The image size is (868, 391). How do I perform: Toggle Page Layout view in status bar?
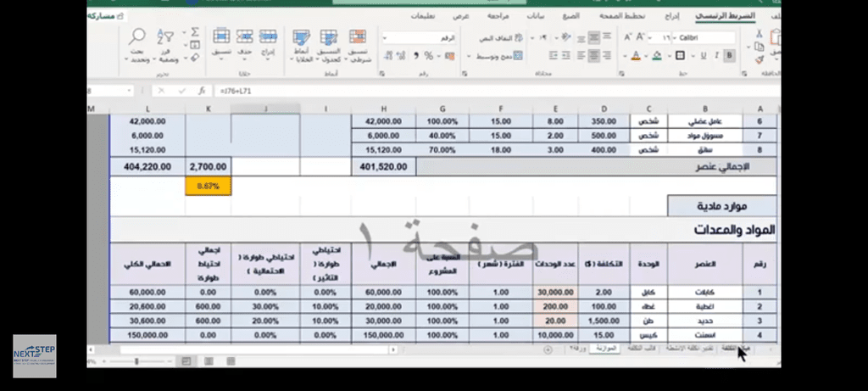coord(209,361)
